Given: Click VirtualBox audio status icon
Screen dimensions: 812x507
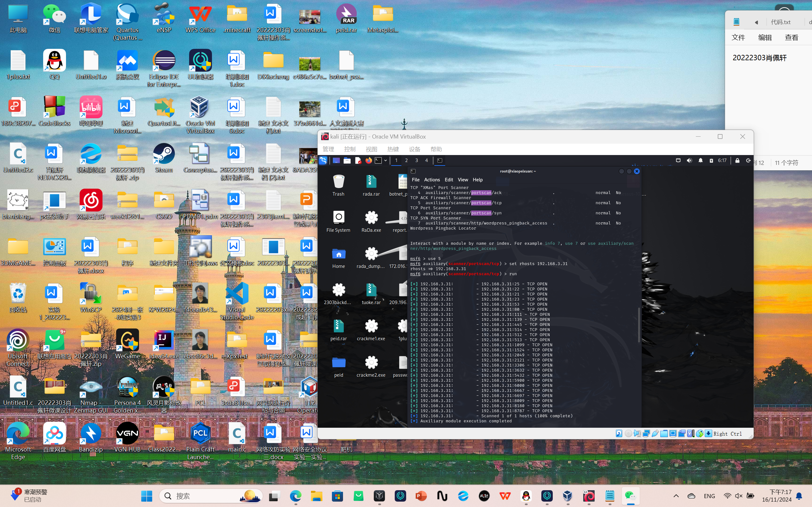Looking at the screenshot, I should coord(637,433).
